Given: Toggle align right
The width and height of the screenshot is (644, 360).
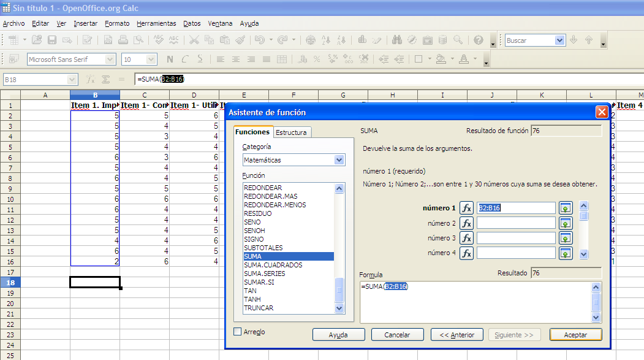Looking at the screenshot, I should (x=251, y=59).
